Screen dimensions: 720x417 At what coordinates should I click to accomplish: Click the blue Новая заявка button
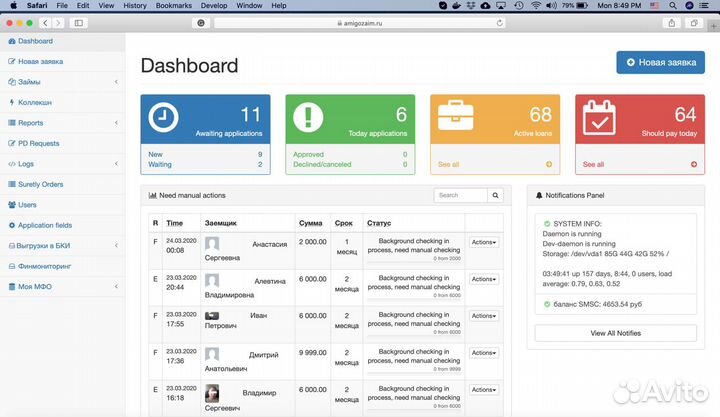(659, 63)
